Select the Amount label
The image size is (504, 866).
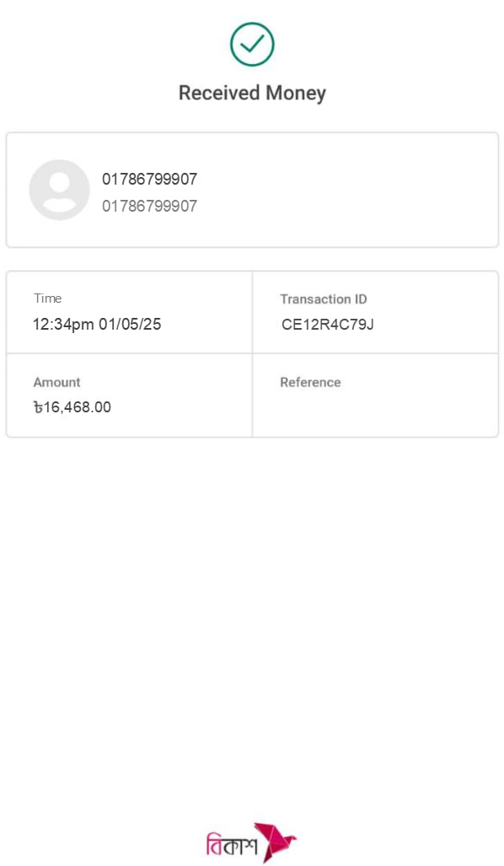click(x=56, y=382)
